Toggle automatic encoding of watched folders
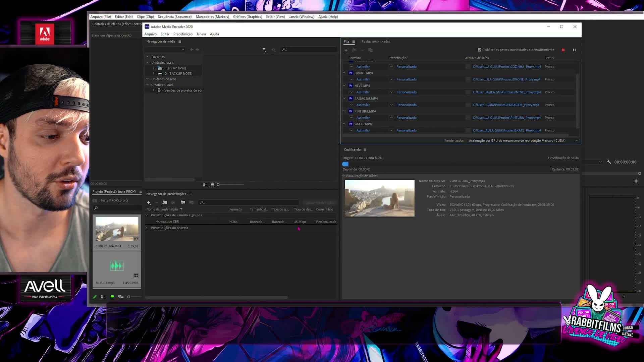 [479, 50]
